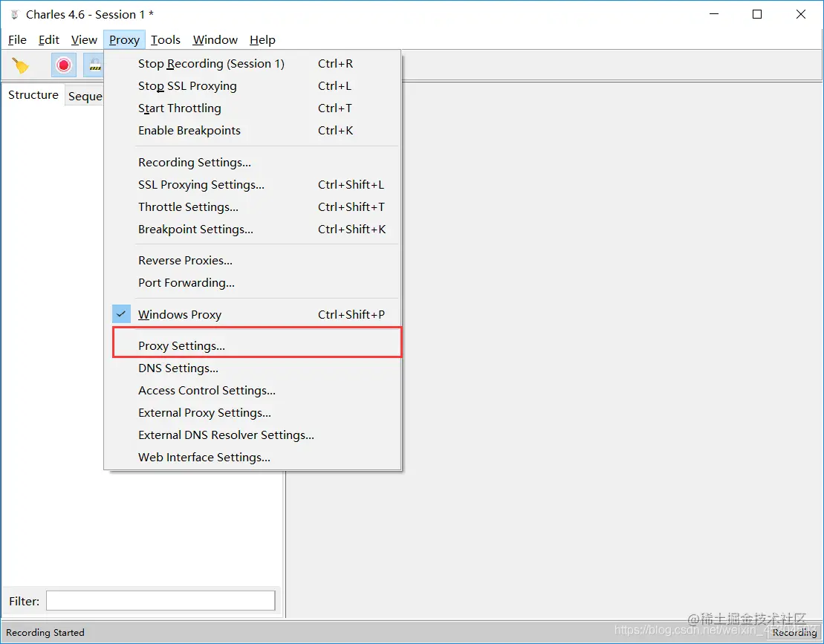Click the Recording Started status text
This screenshot has height=644, width=824.
coord(45,632)
